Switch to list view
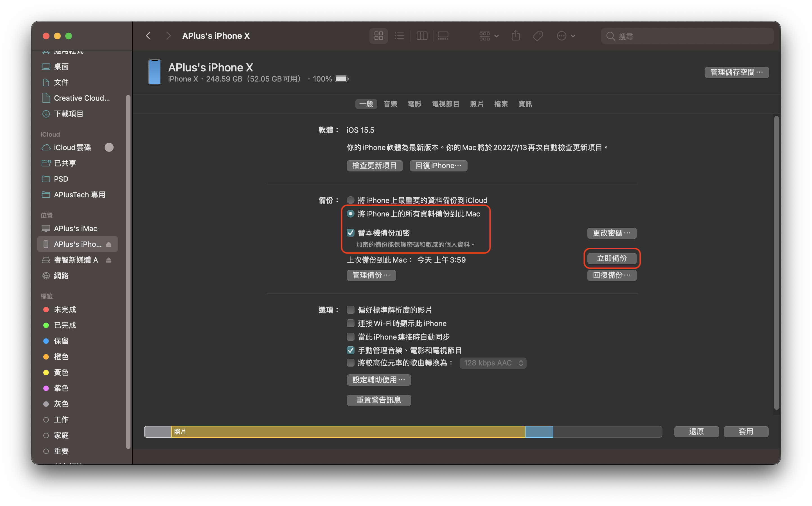The image size is (812, 506). (399, 36)
